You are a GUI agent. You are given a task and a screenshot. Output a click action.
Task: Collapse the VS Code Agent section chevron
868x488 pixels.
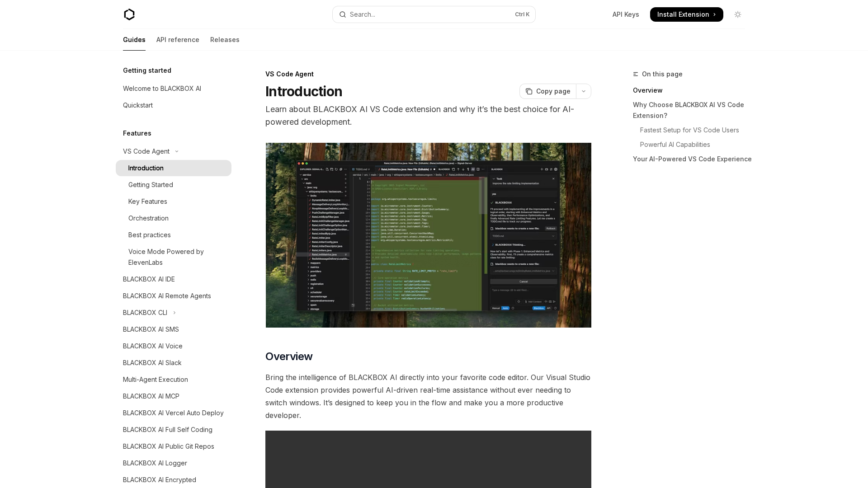tap(177, 151)
